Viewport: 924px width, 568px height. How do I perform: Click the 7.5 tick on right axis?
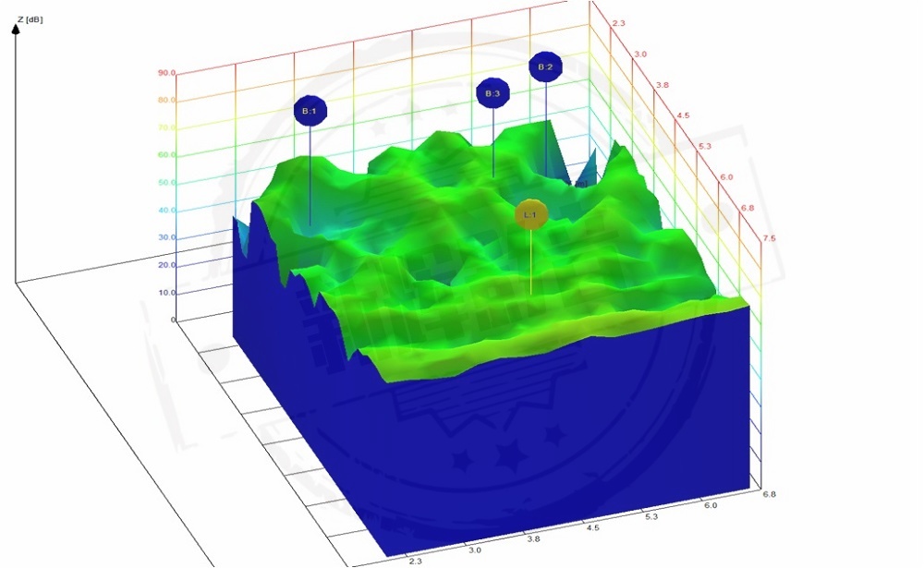769,239
